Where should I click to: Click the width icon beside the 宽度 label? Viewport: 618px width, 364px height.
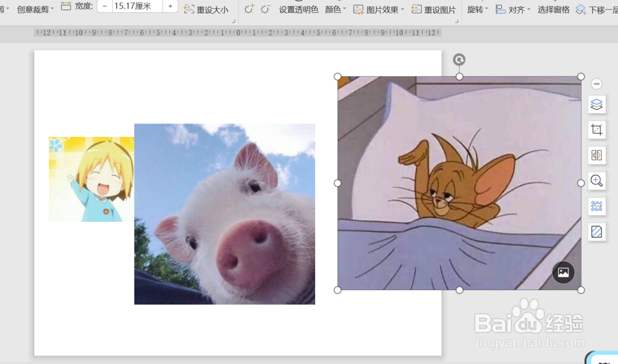66,6
